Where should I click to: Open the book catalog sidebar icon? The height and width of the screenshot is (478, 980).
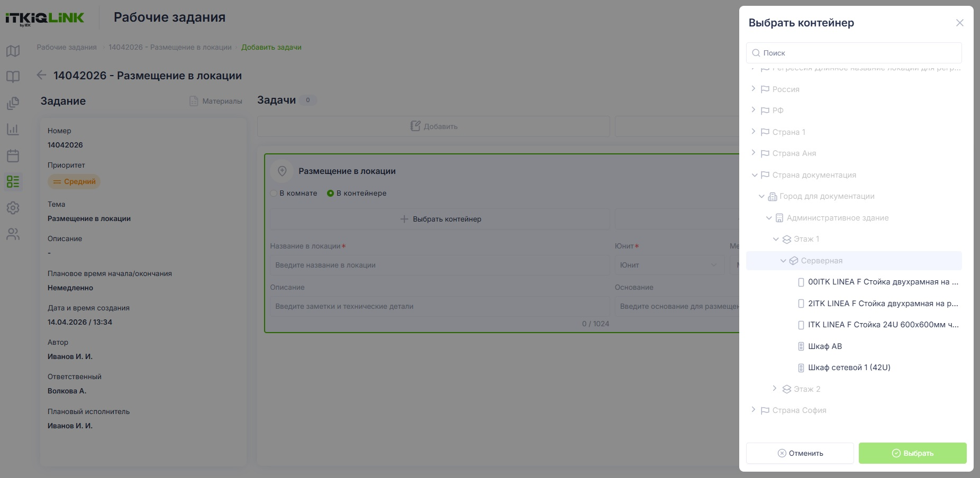point(13,77)
